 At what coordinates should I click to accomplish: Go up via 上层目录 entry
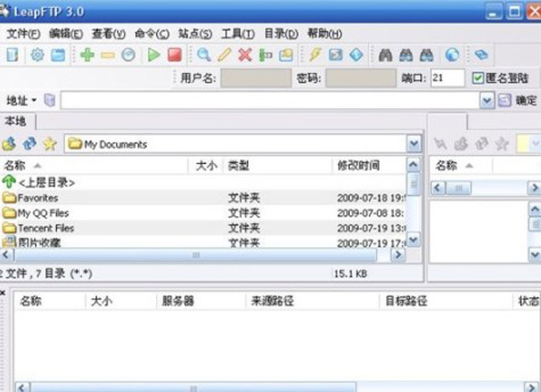point(45,182)
